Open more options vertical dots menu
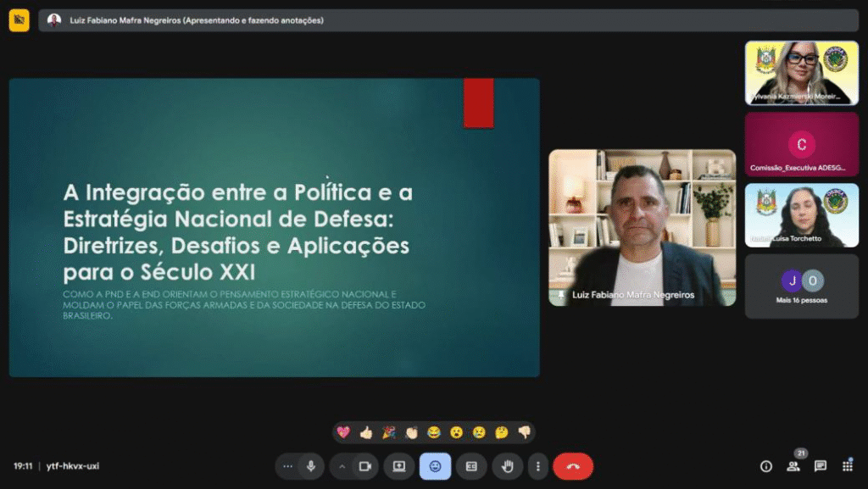 pyautogui.click(x=537, y=466)
